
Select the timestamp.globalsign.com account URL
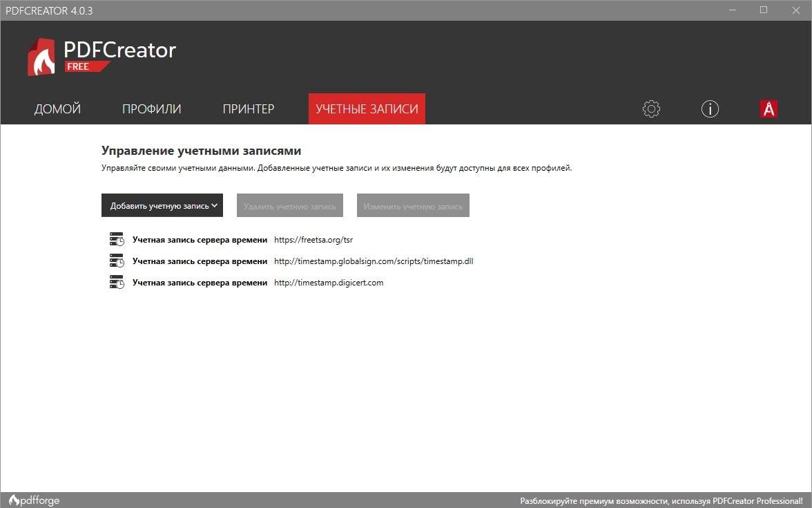point(374,261)
